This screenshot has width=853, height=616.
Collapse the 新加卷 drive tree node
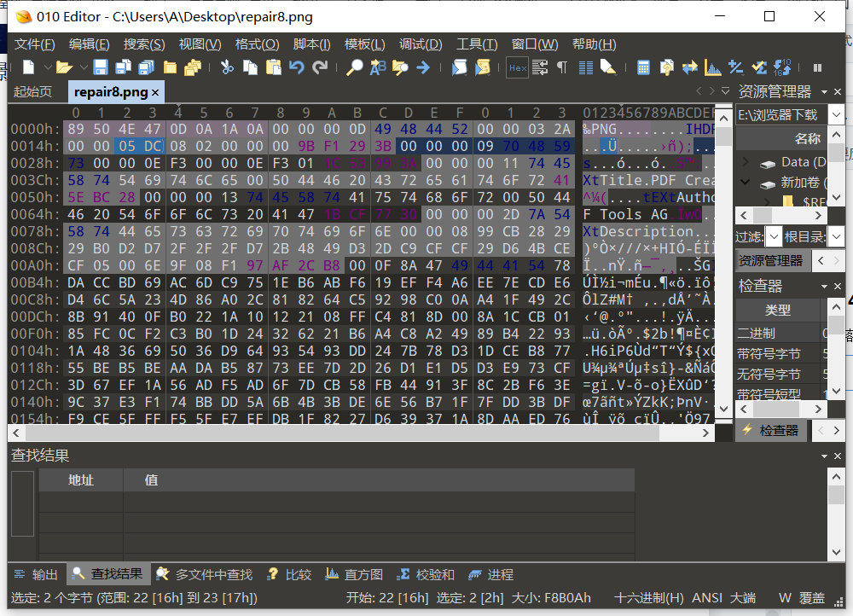tap(746, 183)
